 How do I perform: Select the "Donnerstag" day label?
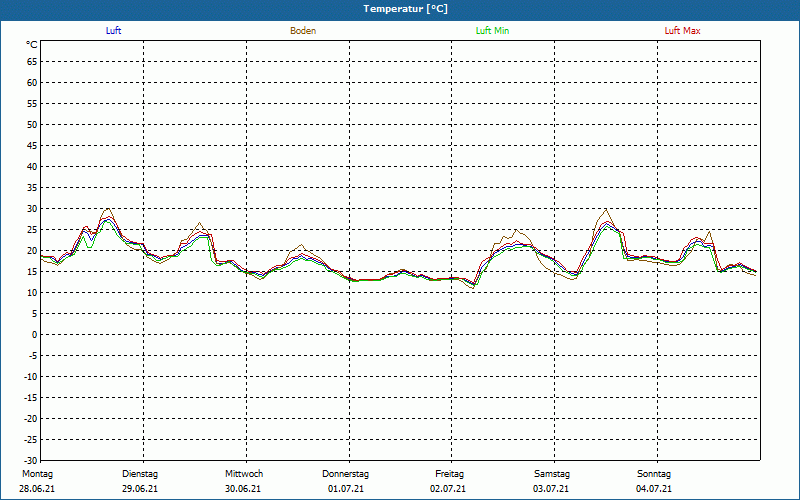click(x=345, y=474)
